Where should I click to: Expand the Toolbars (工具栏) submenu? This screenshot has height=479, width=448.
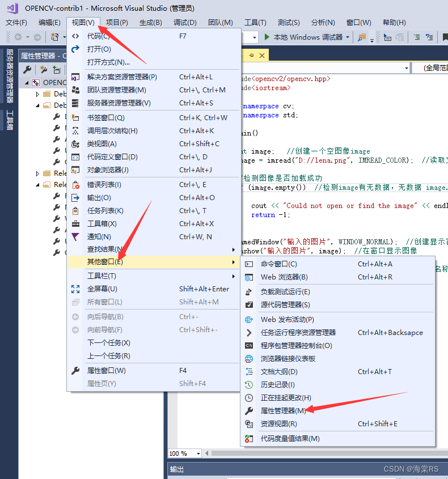(x=233, y=276)
